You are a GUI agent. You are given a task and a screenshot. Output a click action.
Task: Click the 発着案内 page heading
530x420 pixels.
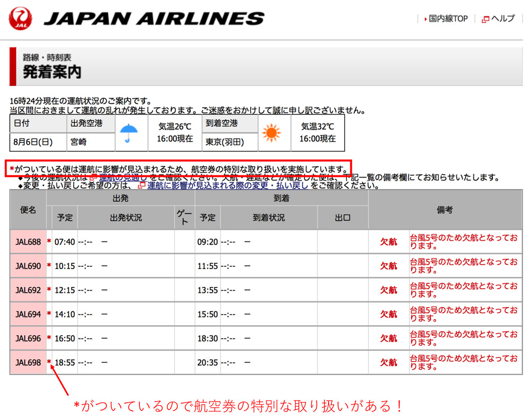pos(52,72)
